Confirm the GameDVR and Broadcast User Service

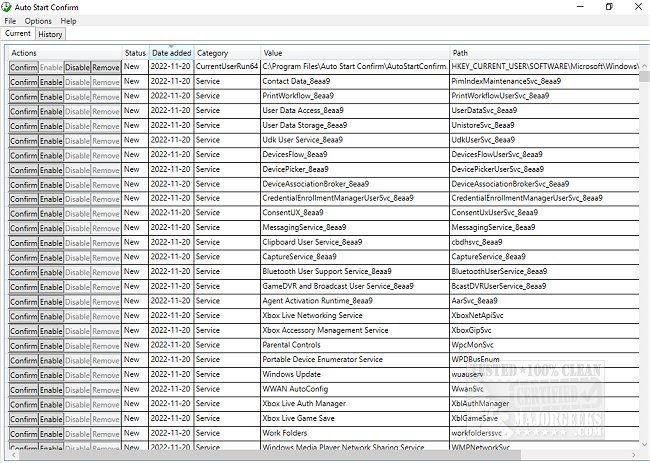click(x=24, y=287)
